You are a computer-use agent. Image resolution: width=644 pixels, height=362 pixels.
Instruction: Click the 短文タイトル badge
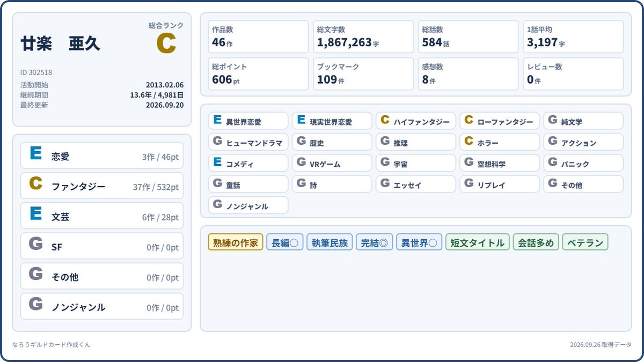click(x=478, y=242)
